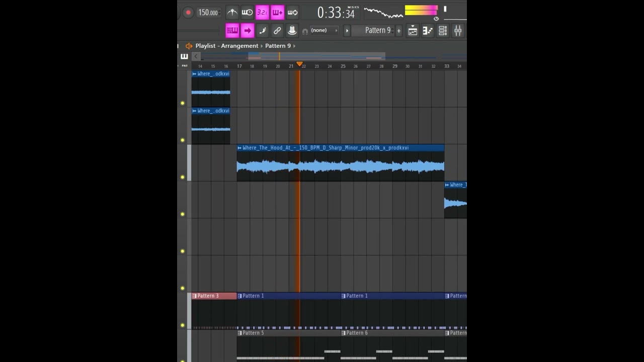Select the Pattern 1 clip at bar 17
Screen dimensions: 644x362
click(x=289, y=311)
